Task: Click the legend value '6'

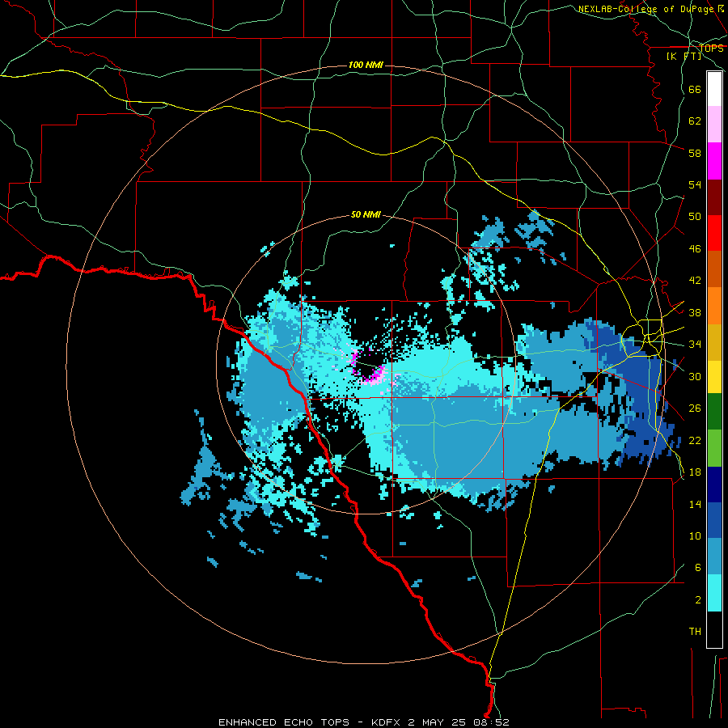Action: click(x=698, y=568)
